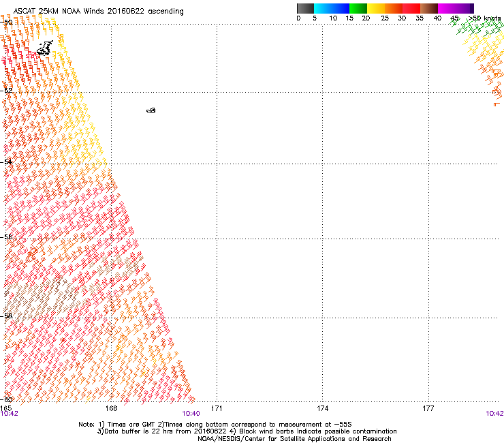
Task: Click the "measurement at -55S" note text
Action: 315,425
